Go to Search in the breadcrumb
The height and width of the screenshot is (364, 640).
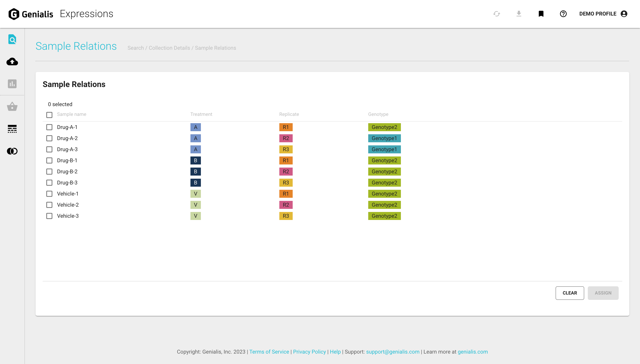(x=135, y=48)
